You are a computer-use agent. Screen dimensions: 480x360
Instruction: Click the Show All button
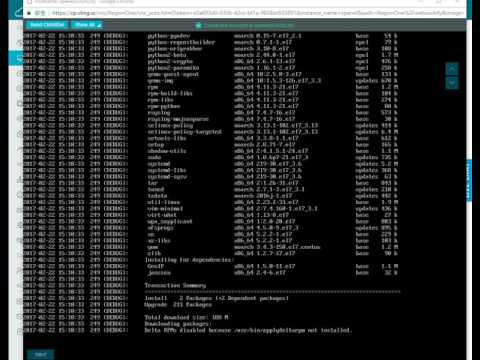(87, 25)
